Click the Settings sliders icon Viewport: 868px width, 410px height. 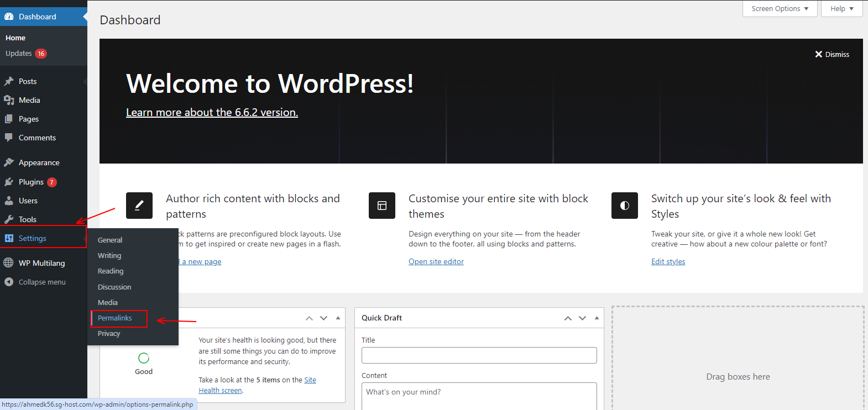tap(9, 238)
